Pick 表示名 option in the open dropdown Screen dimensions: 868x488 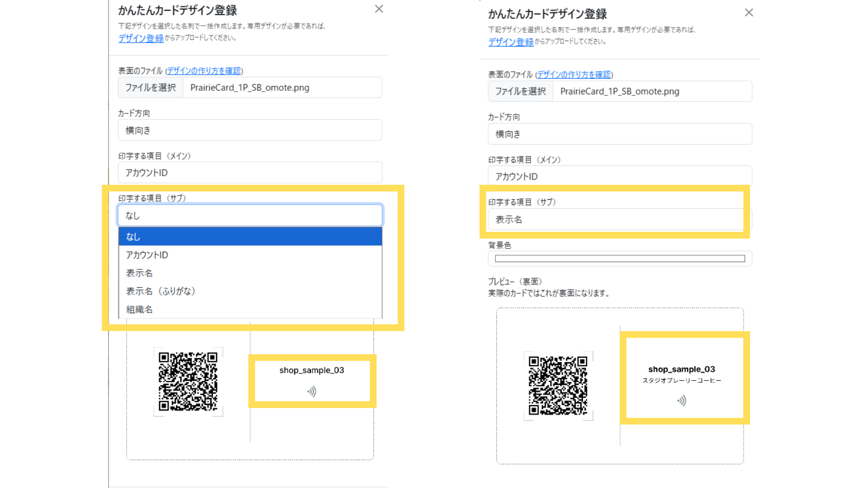(250, 273)
